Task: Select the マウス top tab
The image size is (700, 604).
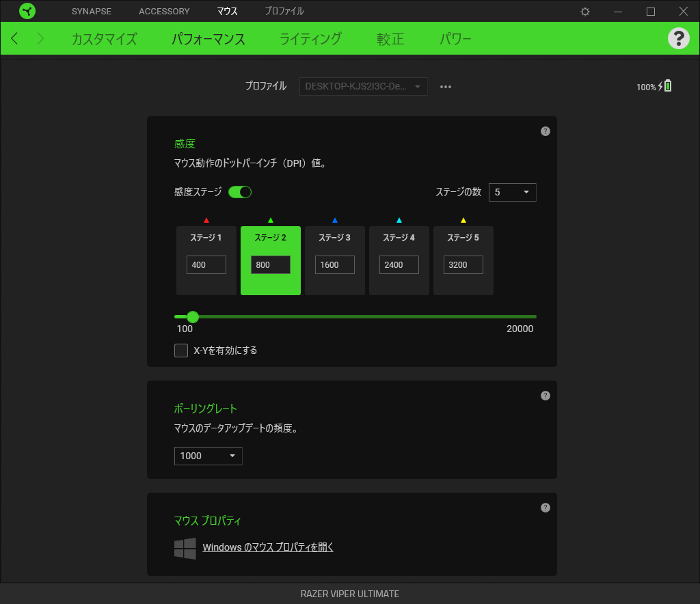Action: click(x=227, y=11)
